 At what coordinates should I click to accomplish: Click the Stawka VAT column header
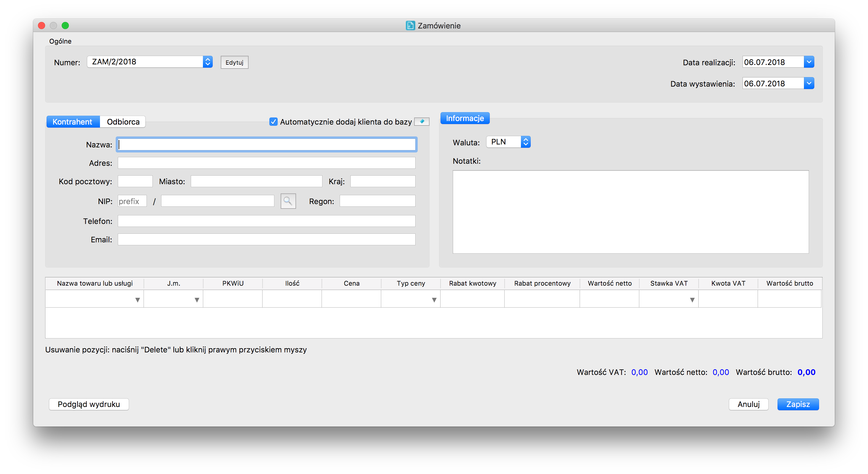(669, 283)
